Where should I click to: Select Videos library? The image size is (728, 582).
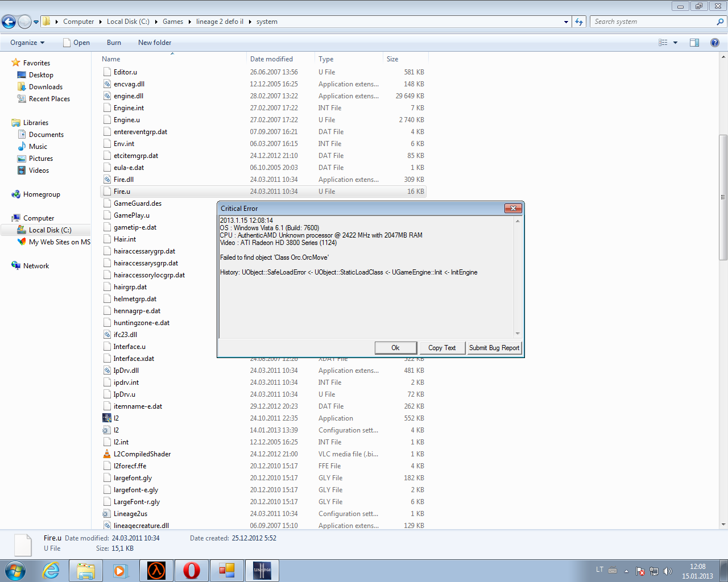coord(39,171)
